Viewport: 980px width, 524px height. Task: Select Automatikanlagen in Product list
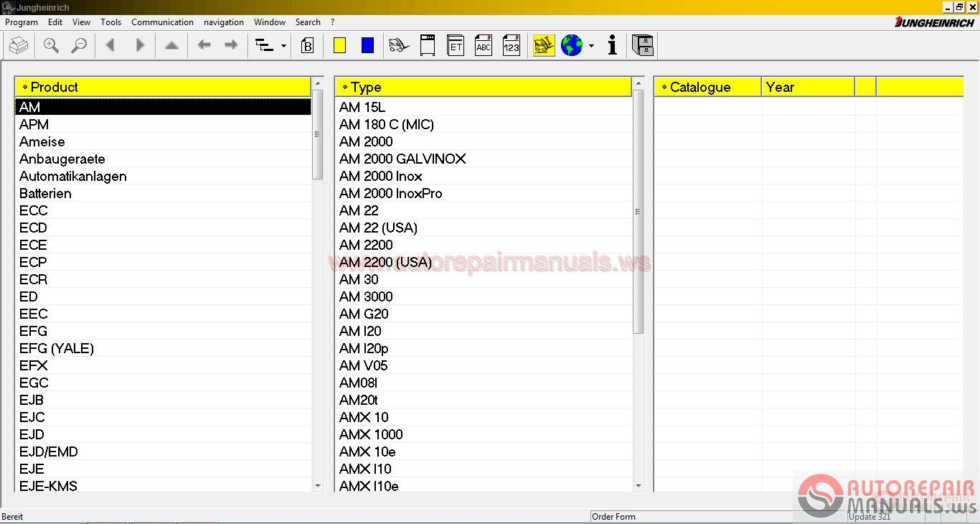[x=164, y=176]
